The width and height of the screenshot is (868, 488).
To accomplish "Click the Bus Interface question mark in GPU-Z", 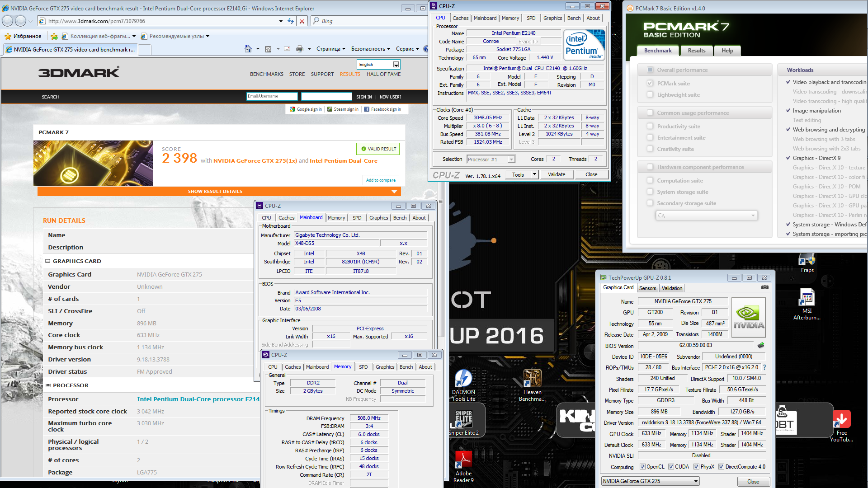I will pos(764,367).
